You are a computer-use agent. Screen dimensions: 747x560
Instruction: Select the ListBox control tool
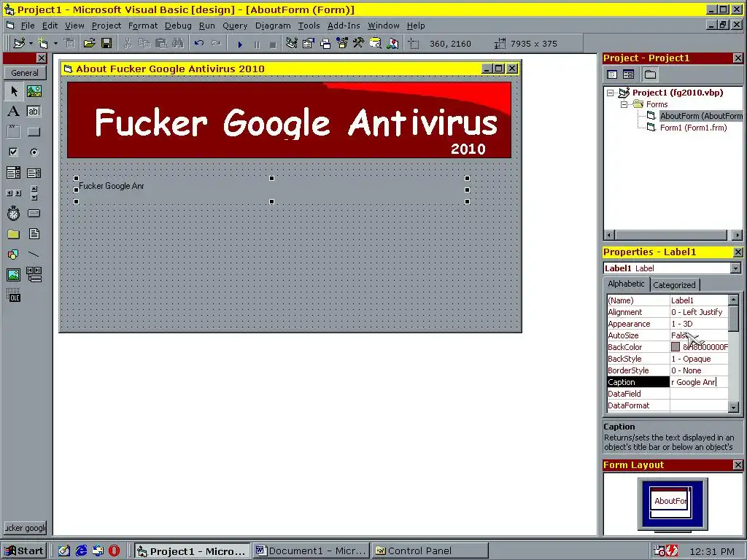pyautogui.click(x=34, y=172)
